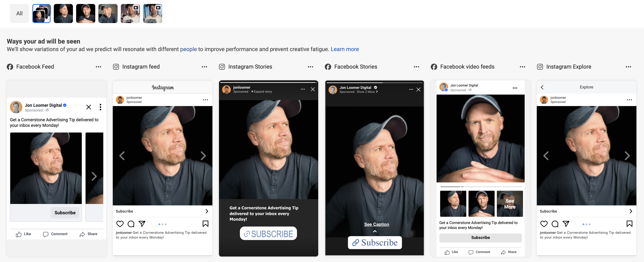Dismiss the Facebook Feed ad with X
This screenshot has height=262, width=644.
click(x=88, y=107)
